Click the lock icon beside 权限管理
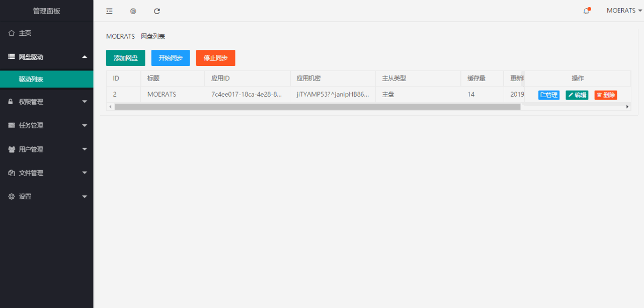Image resolution: width=644 pixels, height=308 pixels. point(11,102)
